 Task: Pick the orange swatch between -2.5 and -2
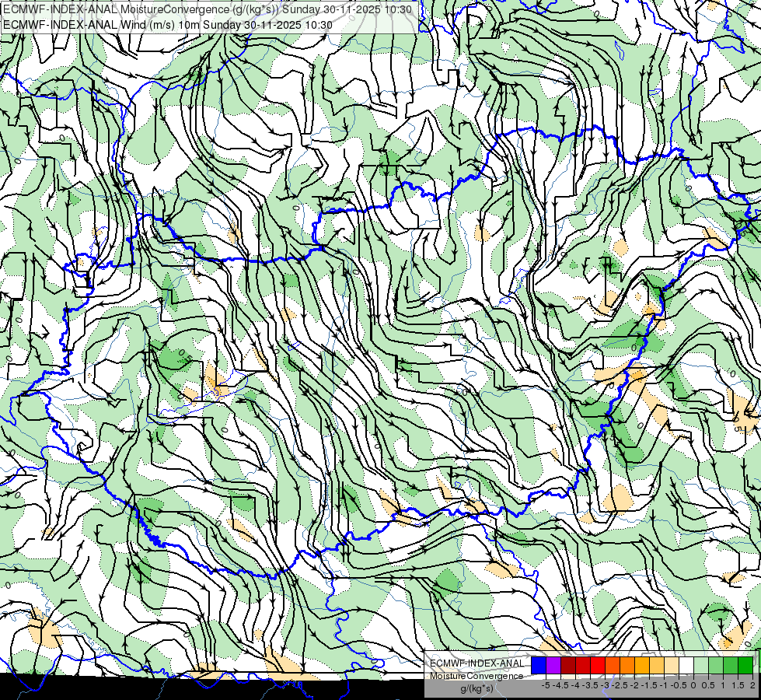627,665
